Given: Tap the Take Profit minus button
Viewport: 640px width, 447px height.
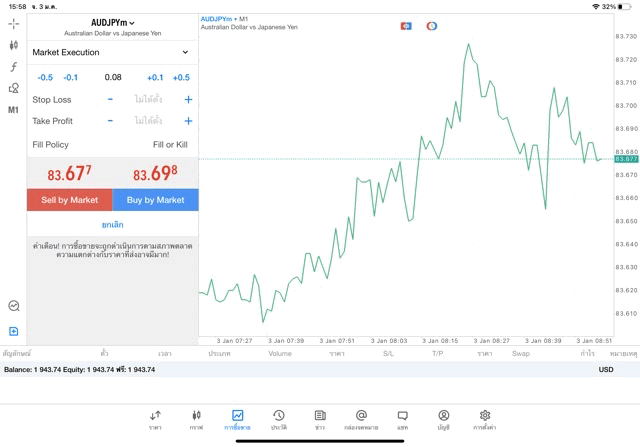Looking at the screenshot, I should click(110, 121).
